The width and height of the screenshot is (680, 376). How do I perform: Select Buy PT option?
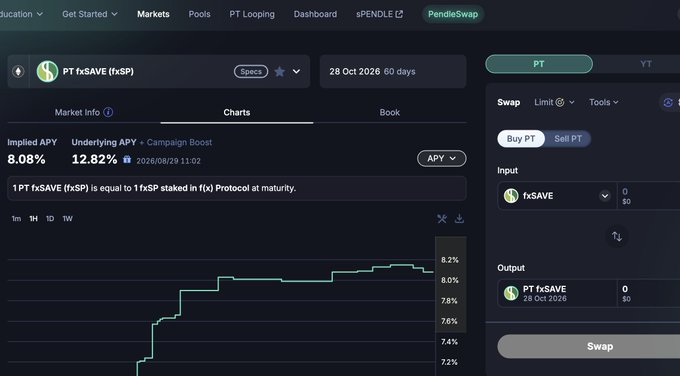[x=521, y=139]
